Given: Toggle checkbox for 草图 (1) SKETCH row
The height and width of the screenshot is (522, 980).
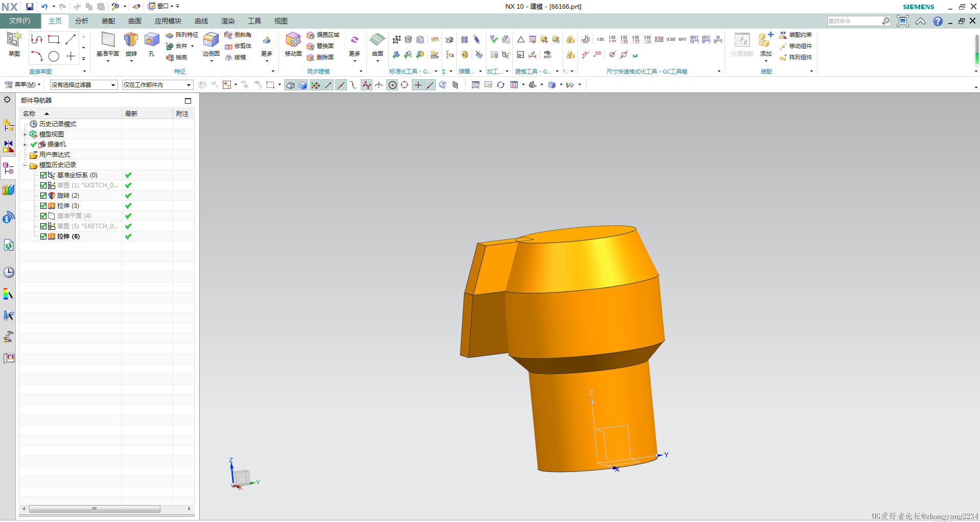Looking at the screenshot, I should coord(43,185).
